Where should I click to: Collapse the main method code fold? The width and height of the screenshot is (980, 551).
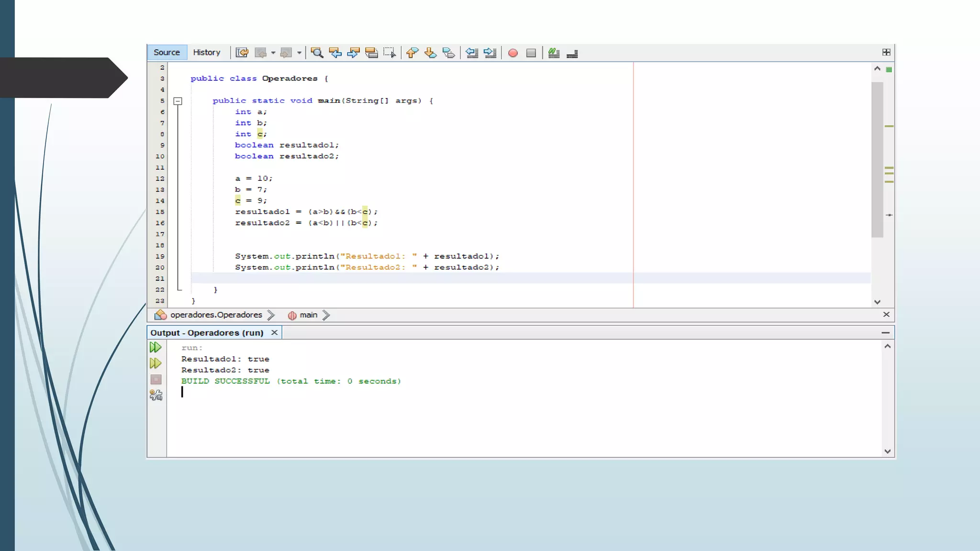[178, 101]
